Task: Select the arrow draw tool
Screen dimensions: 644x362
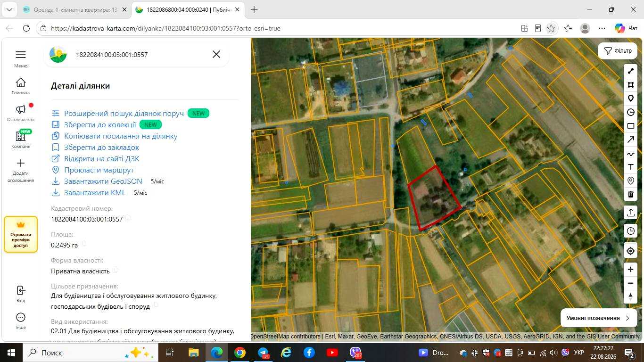Action: point(631,140)
